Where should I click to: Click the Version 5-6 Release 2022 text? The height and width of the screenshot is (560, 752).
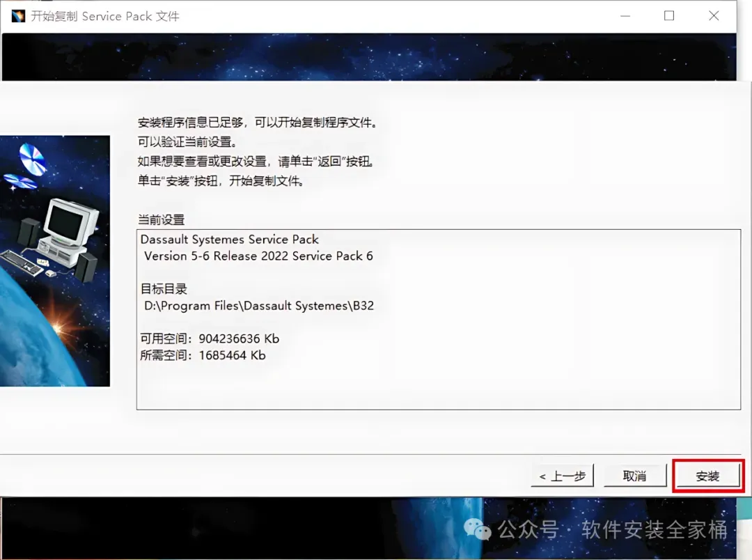[x=258, y=256]
